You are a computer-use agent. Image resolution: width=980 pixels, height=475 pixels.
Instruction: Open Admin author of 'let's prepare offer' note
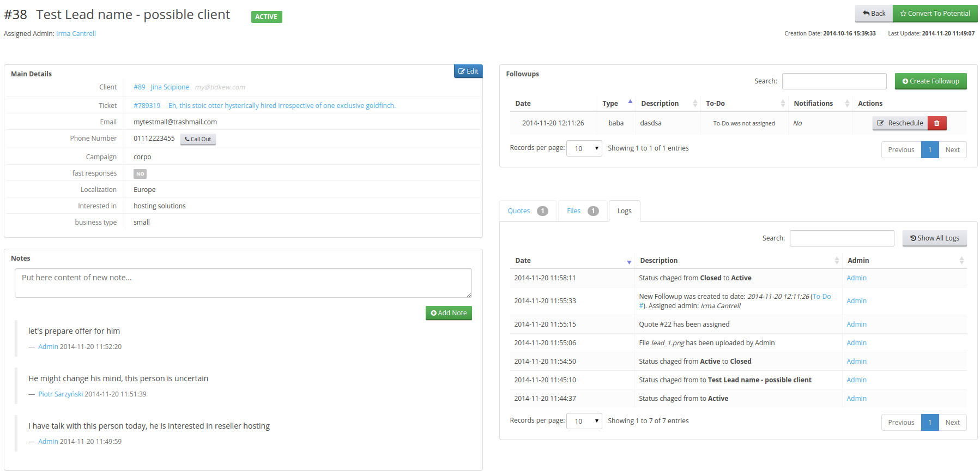48,347
